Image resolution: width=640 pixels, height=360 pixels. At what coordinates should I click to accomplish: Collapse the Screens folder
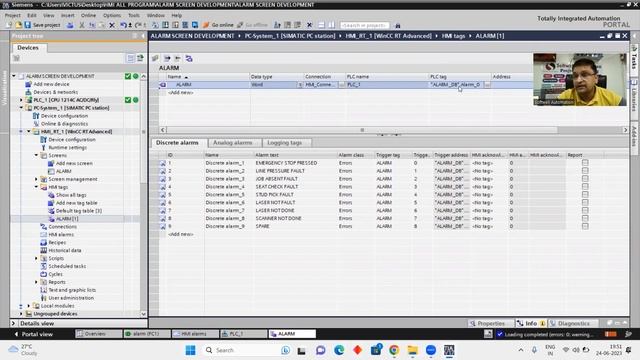(36, 155)
